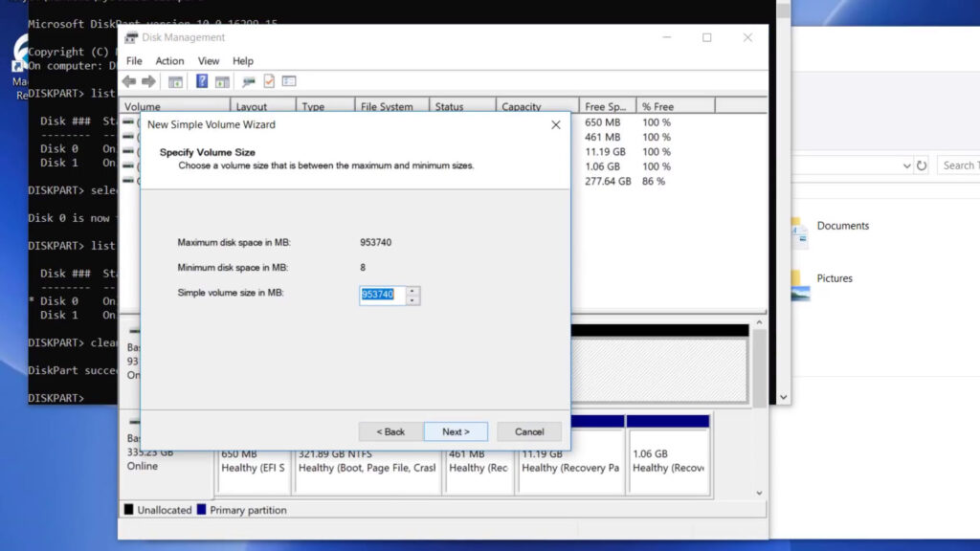Close the New Simple Volume Wizard dialog

556,125
